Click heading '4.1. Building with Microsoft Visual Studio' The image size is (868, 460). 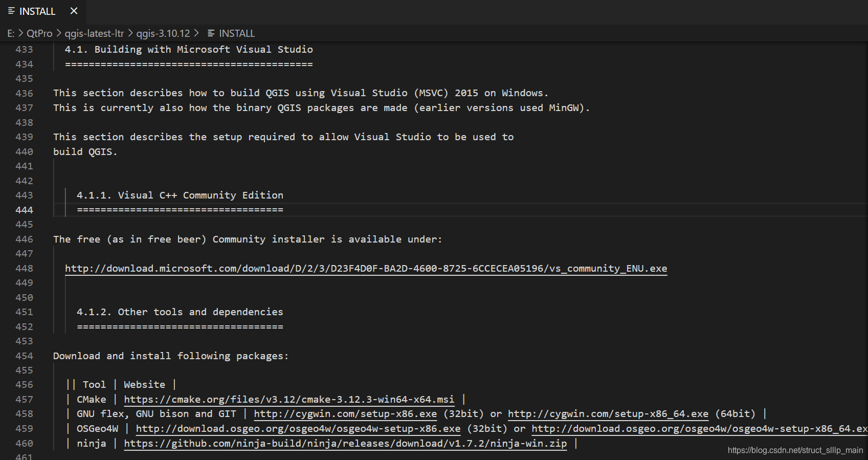coord(189,50)
